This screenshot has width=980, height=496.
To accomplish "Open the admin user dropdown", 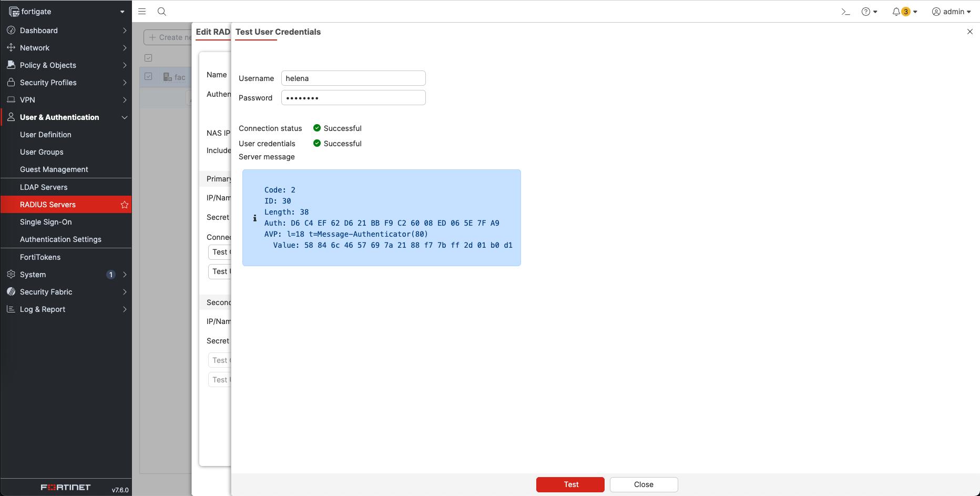I will [951, 12].
